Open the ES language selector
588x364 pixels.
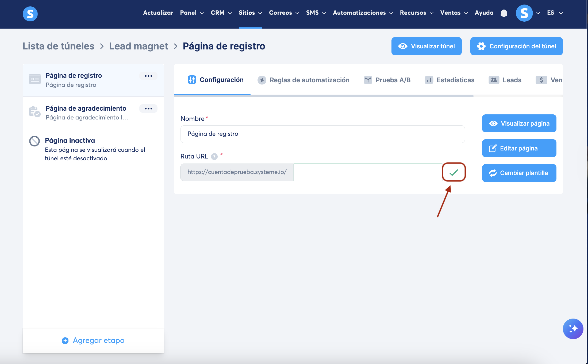pyautogui.click(x=555, y=13)
